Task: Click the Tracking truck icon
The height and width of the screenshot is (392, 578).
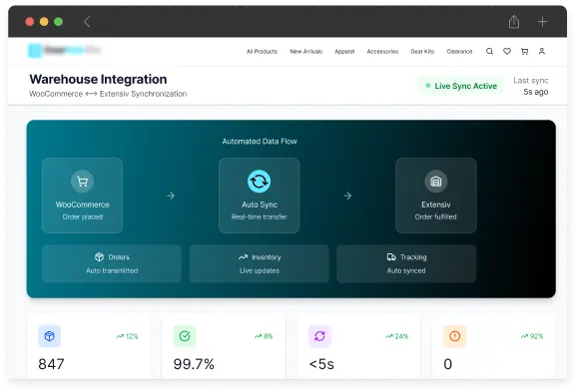Action: coord(391,256)
